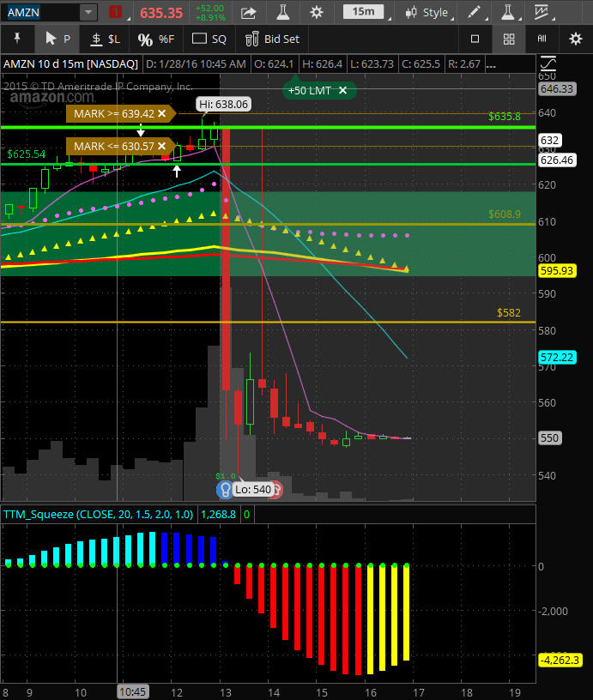Remove the MARK <= 630.57 alert
This screenshot has height=700, width=593.
tap(162, 146)
